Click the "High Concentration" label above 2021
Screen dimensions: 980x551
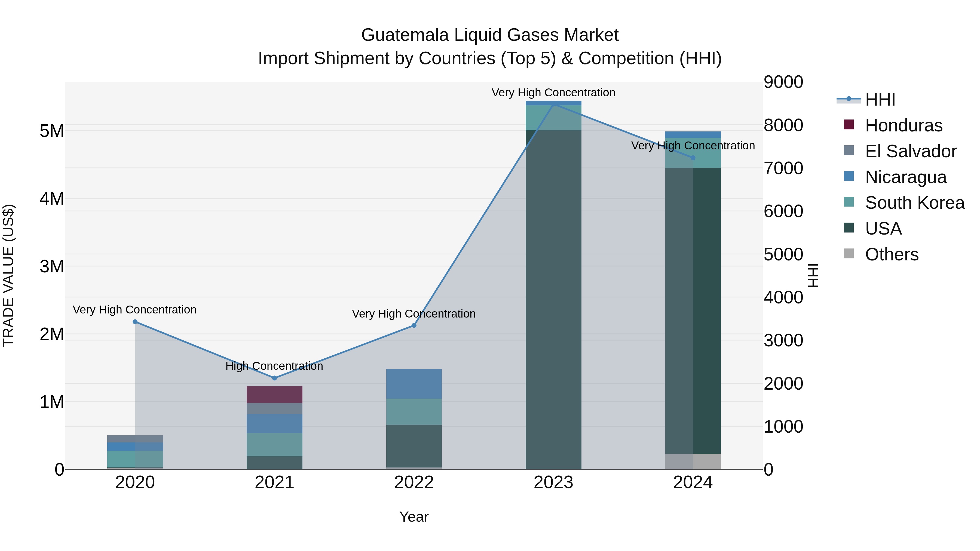[274, 366]
